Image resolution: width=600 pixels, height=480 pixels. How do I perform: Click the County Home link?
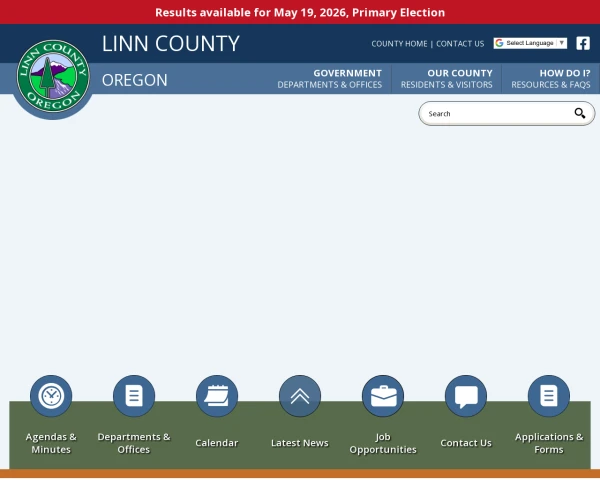399,44
